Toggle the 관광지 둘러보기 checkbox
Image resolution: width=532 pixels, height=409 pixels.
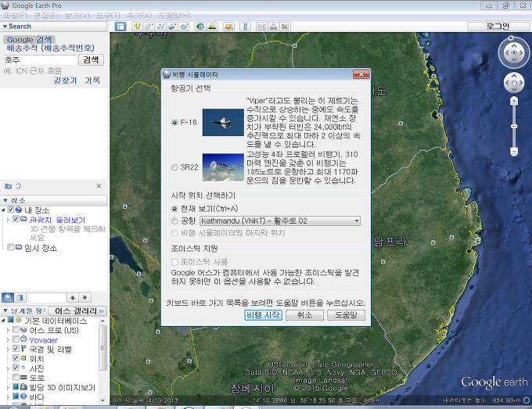pyautogui.click(x=16, y=219)
